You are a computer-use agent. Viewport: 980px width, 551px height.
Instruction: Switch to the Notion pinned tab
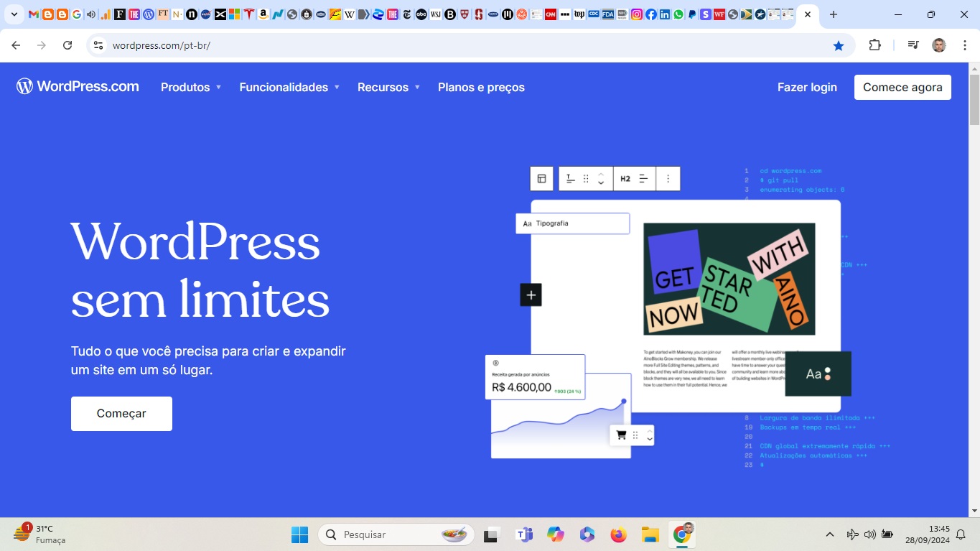click(x=177, y=14)
